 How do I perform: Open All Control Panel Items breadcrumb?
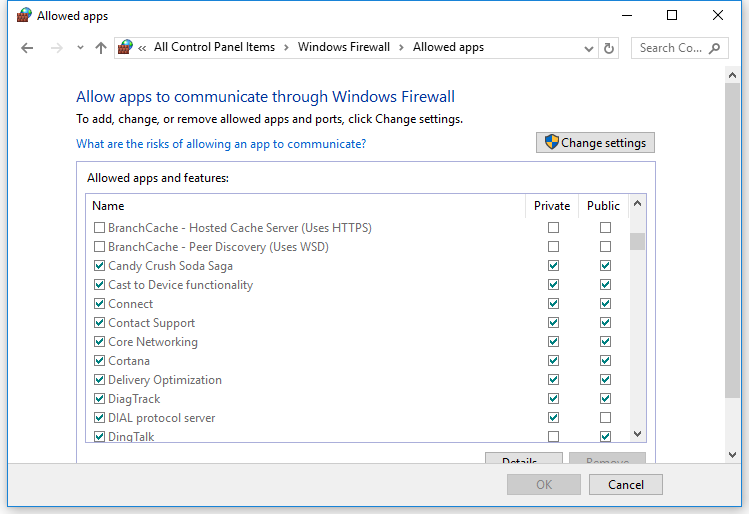click(x=214, y=47)
